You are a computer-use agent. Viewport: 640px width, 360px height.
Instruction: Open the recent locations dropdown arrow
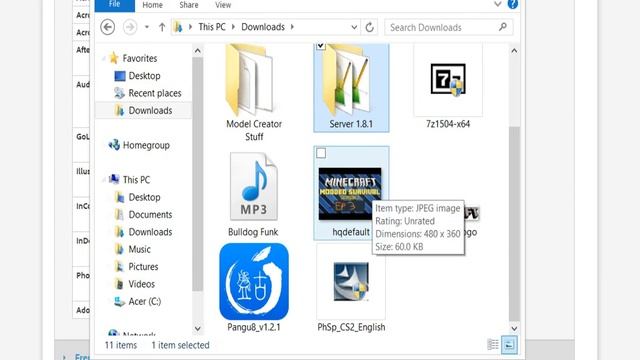pos(147,27)
